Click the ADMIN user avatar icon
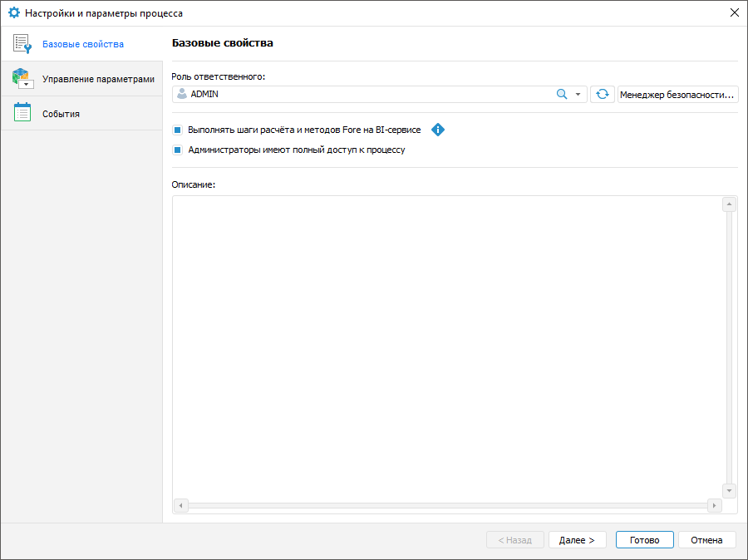This screenshot has width=748, height=560. click(182, 95)
